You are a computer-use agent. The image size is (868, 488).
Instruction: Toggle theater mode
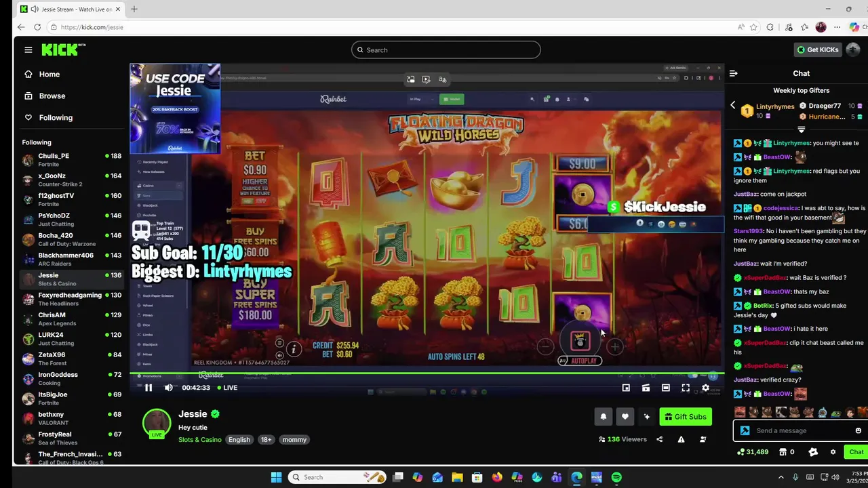(x=666, y=388)
